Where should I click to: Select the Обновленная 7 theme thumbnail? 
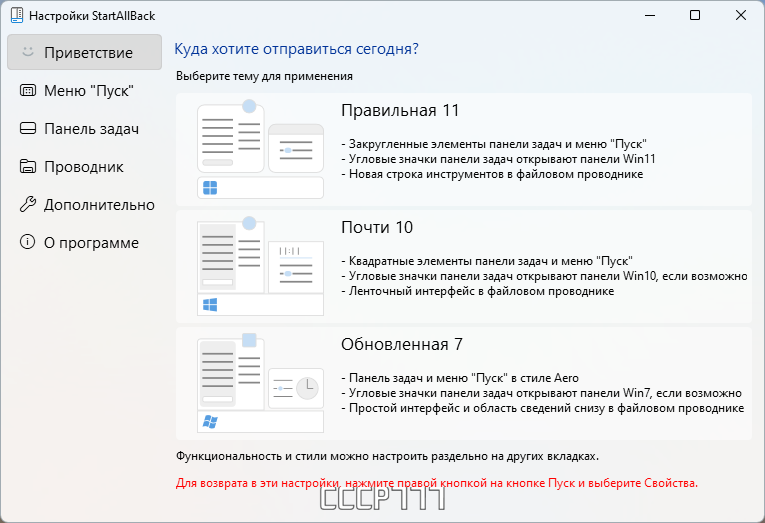[260, 383]
